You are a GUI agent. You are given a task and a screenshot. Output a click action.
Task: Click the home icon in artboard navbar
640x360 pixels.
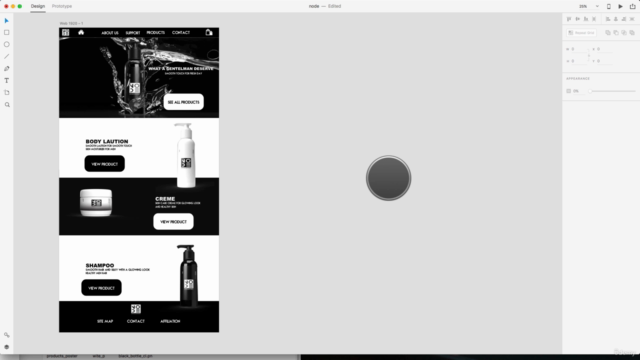click(x=81, y=32)
